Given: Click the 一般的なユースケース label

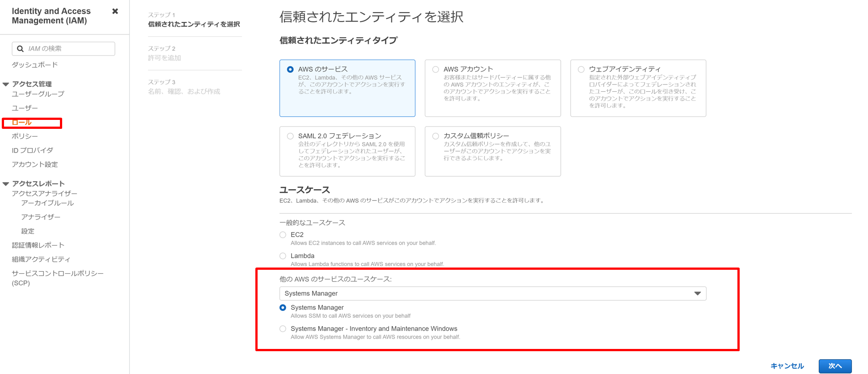Looking at the screenshot, I should tap(312, 222).
